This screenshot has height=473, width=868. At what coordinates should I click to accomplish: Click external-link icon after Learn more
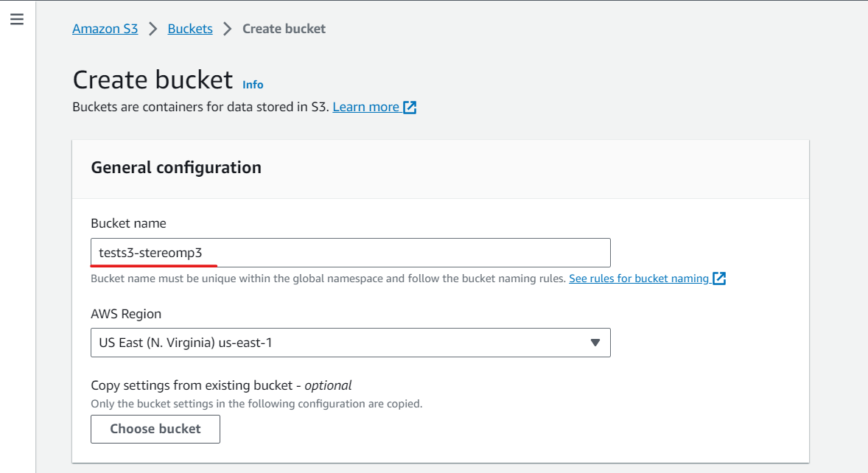[410, 108]
